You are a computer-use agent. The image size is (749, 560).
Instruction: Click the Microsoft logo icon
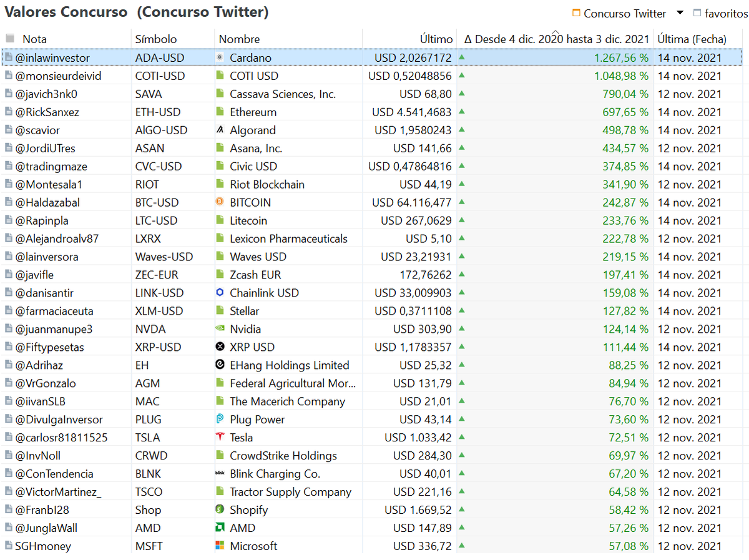tap(220, 546)
